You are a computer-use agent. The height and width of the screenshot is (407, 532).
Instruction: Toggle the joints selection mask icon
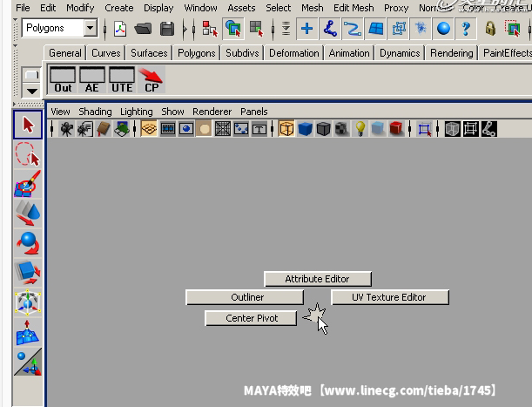tap(330, 29)
